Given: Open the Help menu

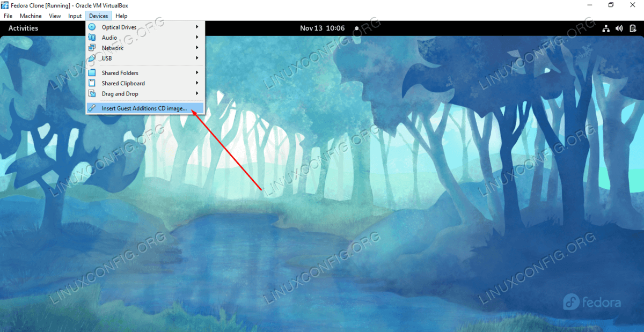Looking at the screenshot, I should pos(121,16).
